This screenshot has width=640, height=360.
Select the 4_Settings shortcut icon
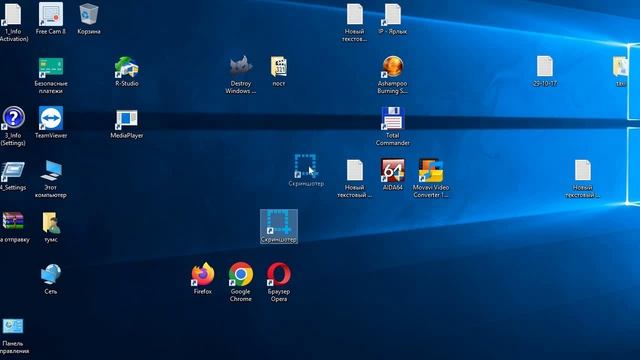point(13,176)
